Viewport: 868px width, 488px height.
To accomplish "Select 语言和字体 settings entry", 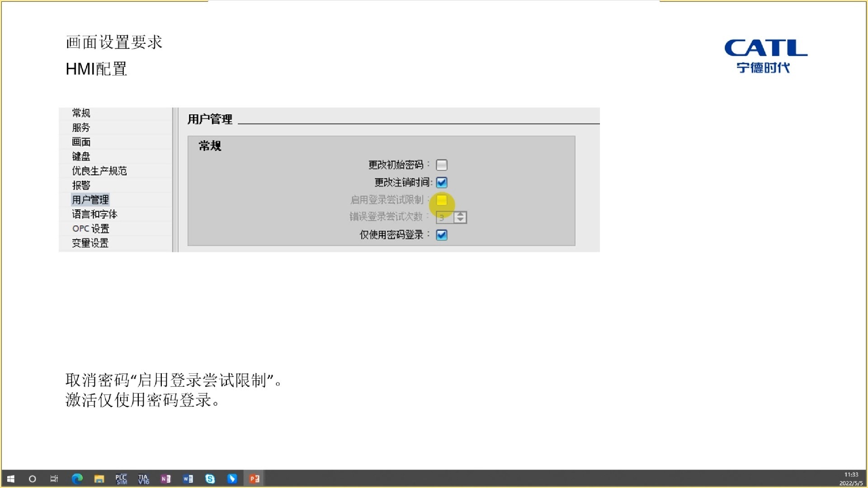I will click(94, 214).
